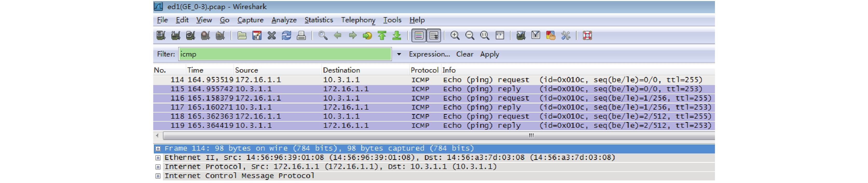Screen dimensions: 868x183
Task: Toggle auto scroll in live capture
Action: [x=434, y=35]
